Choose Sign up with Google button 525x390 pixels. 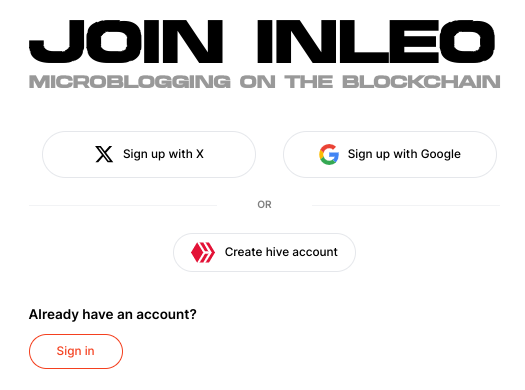click(x=390, y=154)
